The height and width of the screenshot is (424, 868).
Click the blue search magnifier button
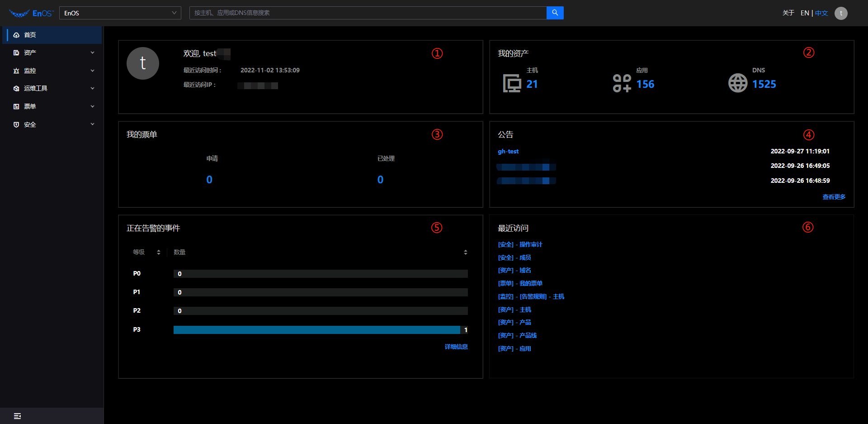555,13
